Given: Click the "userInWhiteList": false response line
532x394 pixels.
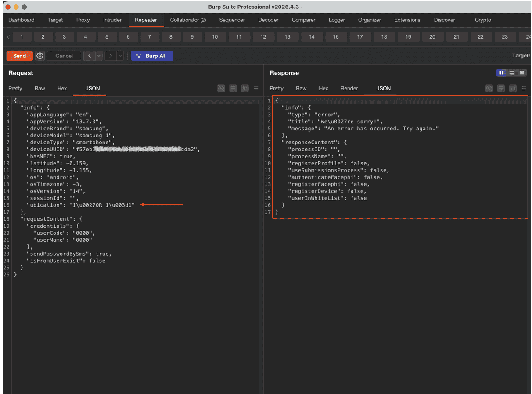Looking at the screenshot, I should (x=327, y=198).
